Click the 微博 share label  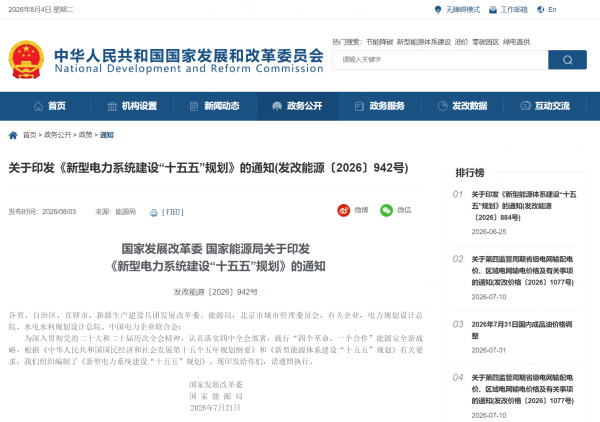tap(361, 210)
